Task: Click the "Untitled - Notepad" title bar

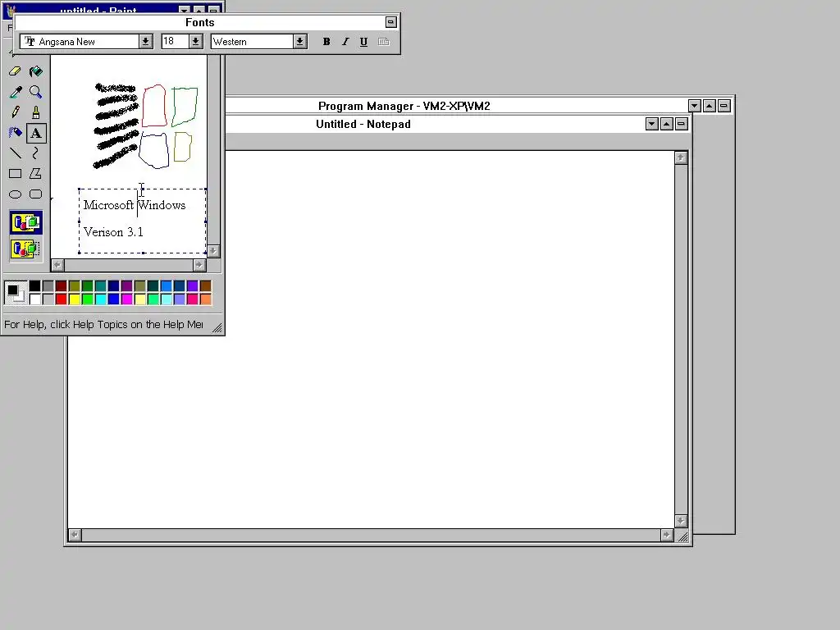Action: tap(363, 125)
